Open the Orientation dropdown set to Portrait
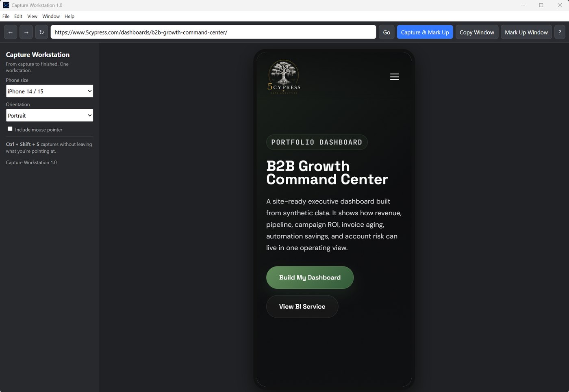 coord(50,115)
